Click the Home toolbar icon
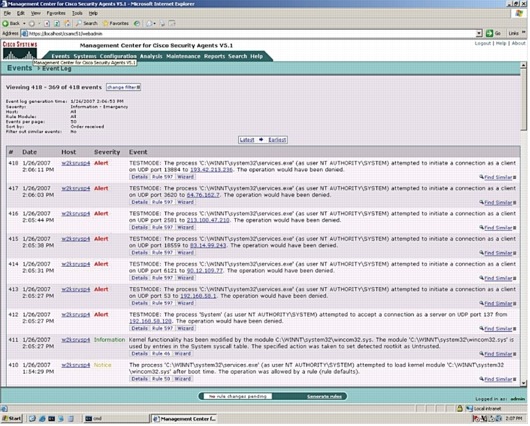530x426 pixels. [67, 23]
